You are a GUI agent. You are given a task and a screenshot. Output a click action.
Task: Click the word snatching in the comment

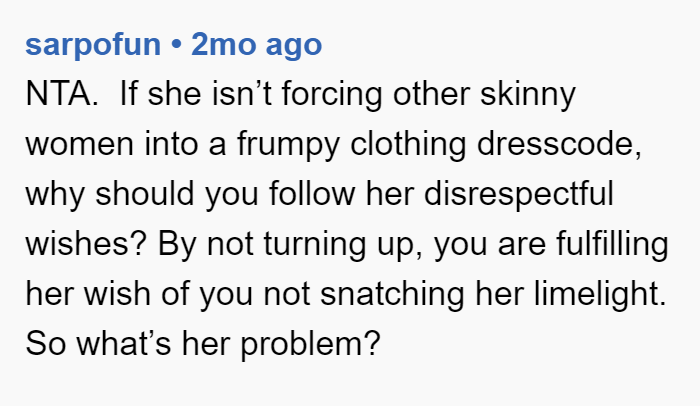coord(392,294)
